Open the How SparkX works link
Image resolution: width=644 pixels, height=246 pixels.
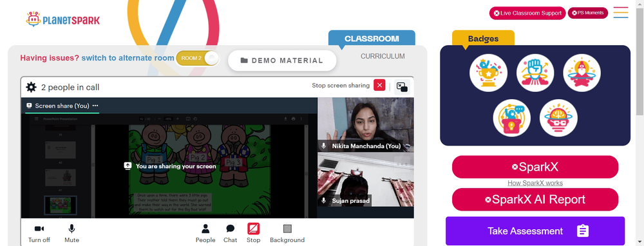pyautogui.click(x=535, y=183)
